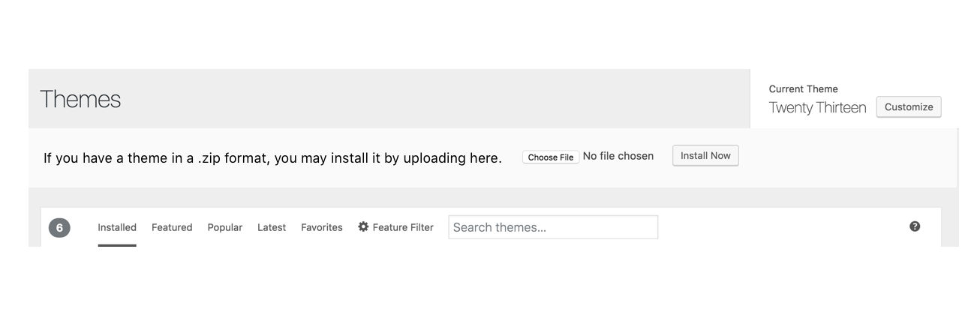Expand the Feature Filter options
980x330 pixels.
click(x=395, y=227)
